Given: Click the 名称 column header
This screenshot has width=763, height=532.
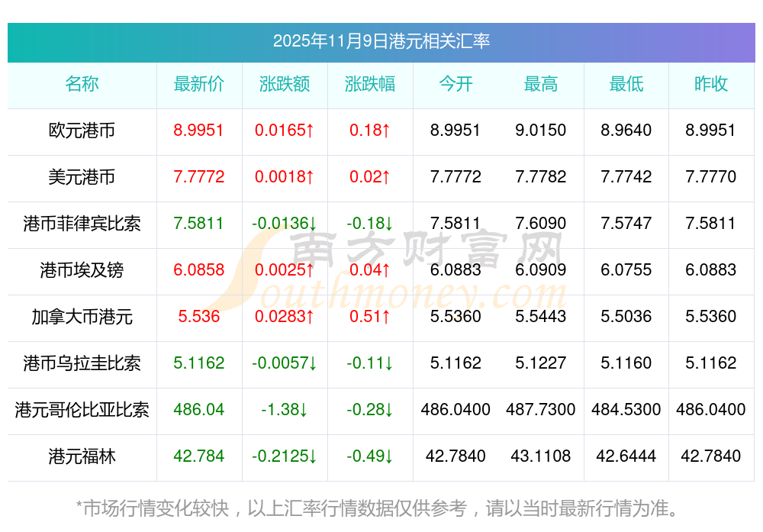Looking at the screenshot, I should coord(82,84).
